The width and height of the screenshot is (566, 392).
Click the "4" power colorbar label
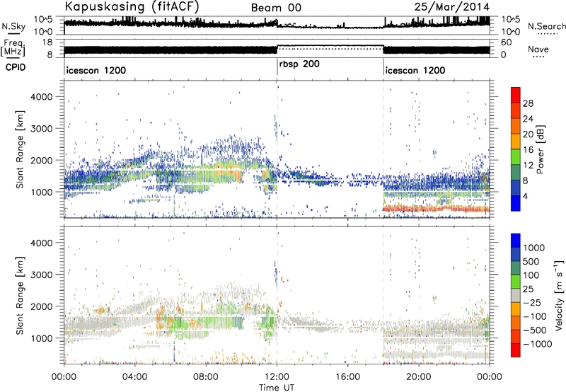pyautogui.click(x=525, y=197)
